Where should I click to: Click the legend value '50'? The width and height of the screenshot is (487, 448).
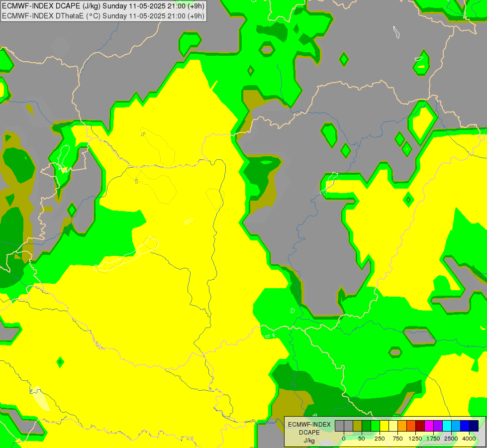362,439
